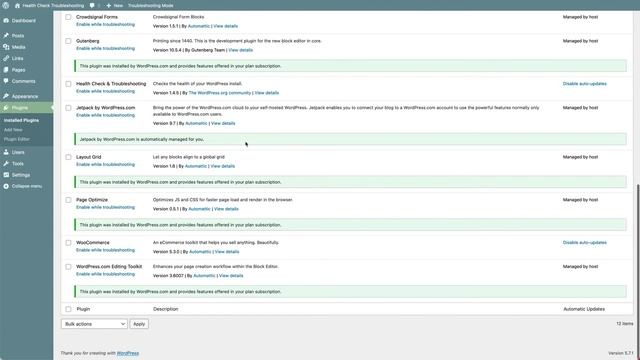View details for WooCommerce plugin
Image resolution: width=640 pixels, height=360 pixels.
227,252
